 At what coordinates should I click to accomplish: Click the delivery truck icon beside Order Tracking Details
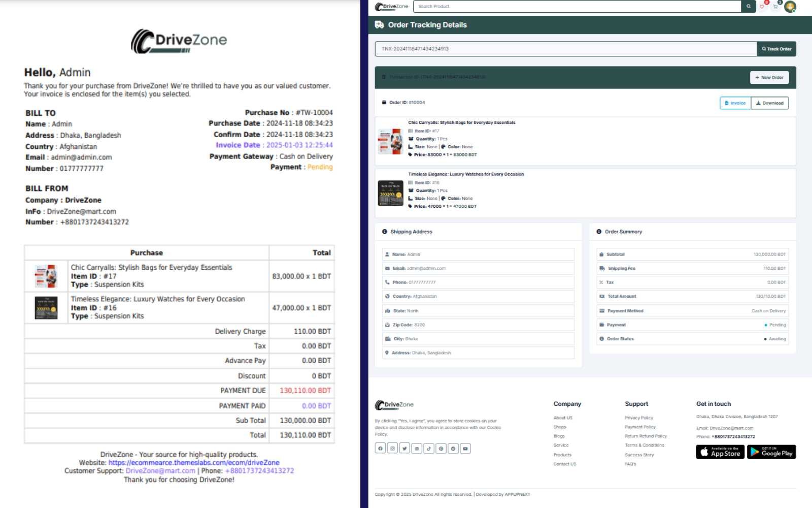[x=379, y=24]
